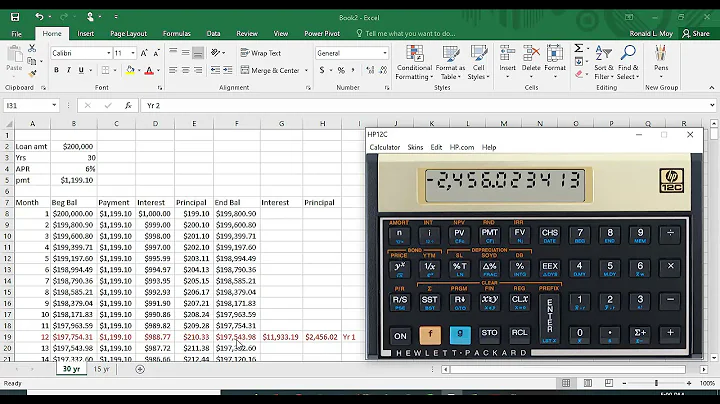Apply red font color
The image size is (720, 404).
point(149,70)
